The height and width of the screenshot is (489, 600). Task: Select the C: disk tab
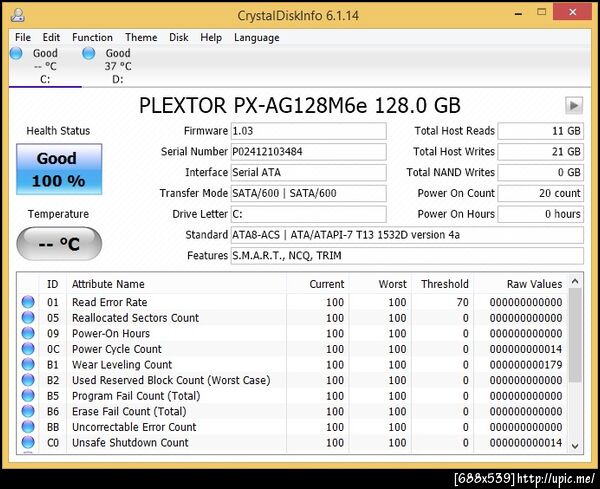[x=45, y=66]
